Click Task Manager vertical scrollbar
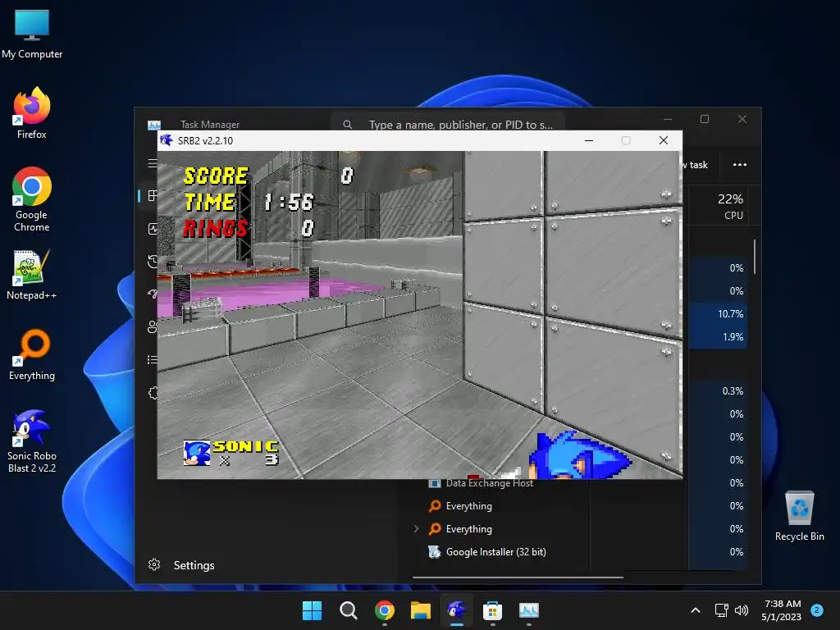This screenshot has width=840, height=630. [x=755, y=257]
